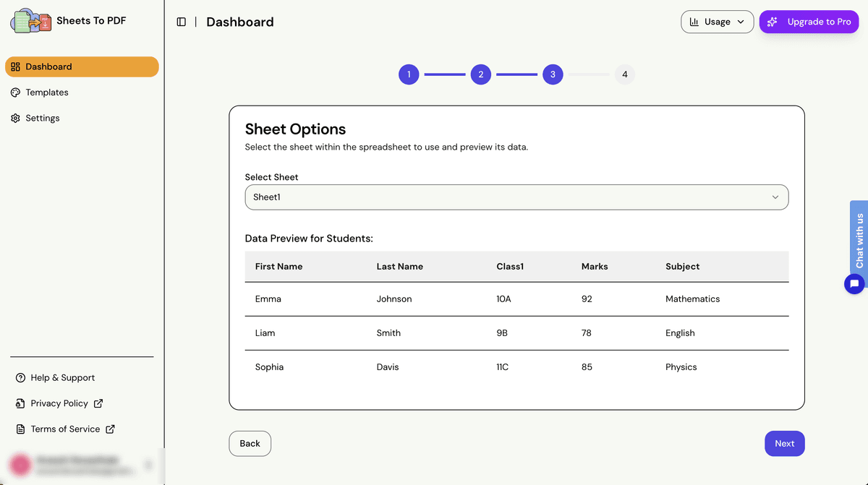The height and width of the screenshot is (485, 868).
Task: Open the Settings gear icon
Action: pyautogui.click(x=16, y=118)
